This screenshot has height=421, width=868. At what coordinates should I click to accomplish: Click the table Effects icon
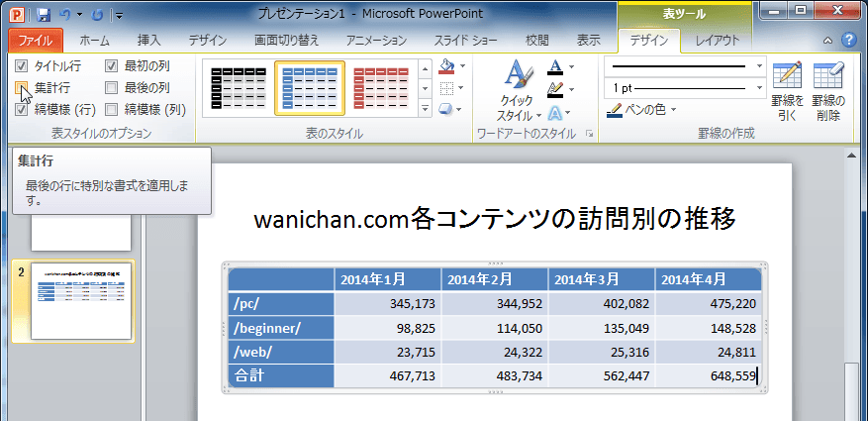pyautogui.click(x=446, y=109)
